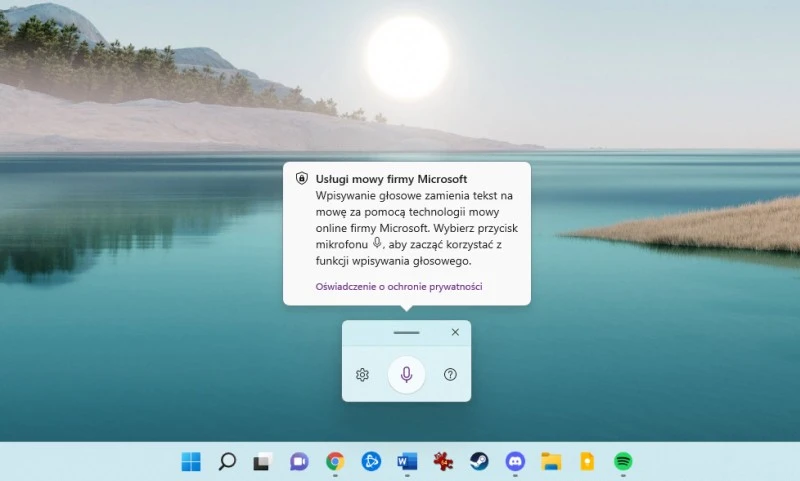Open Task View from the taskbar
This screenshot has height=481, width=800.
(263, 461)
